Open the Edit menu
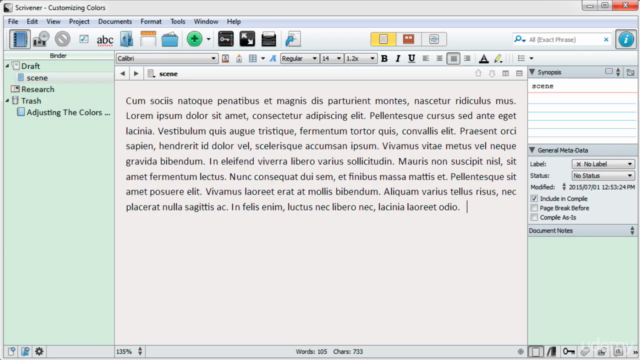The width and height of the screenshot is (640, 360). (32, 21)
